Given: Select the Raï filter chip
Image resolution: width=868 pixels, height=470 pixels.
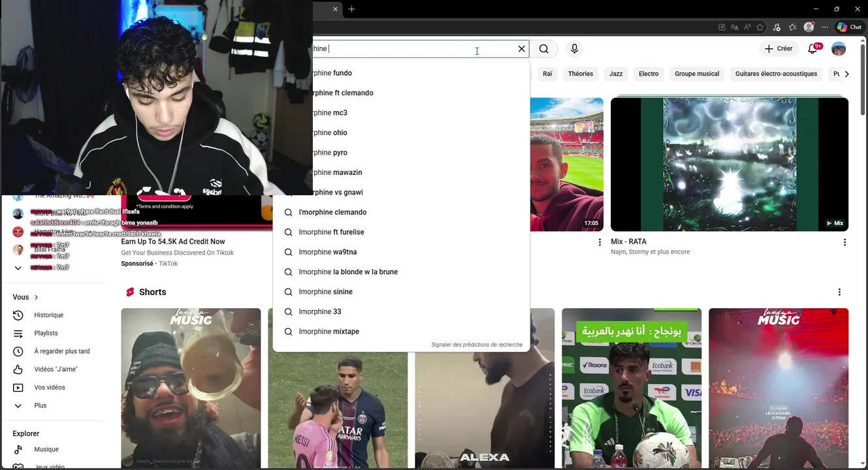Looking at the screenshot, I should tap(547, 74).
